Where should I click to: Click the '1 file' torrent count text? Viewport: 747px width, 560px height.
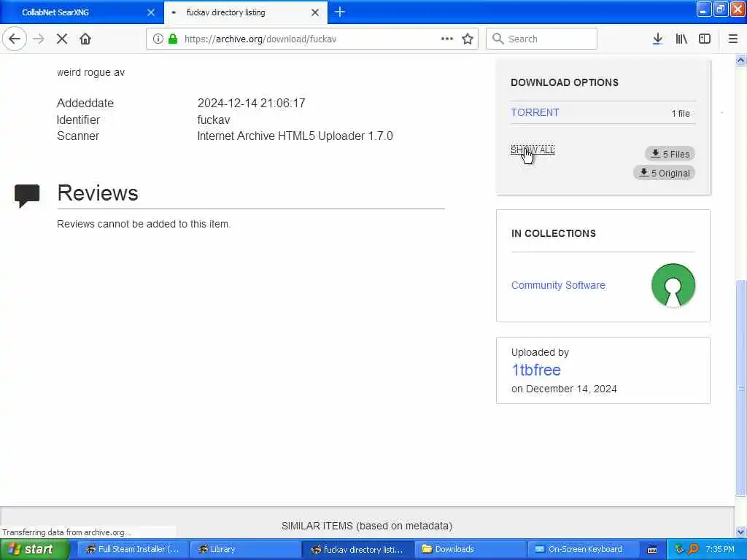tap(681, 113)
